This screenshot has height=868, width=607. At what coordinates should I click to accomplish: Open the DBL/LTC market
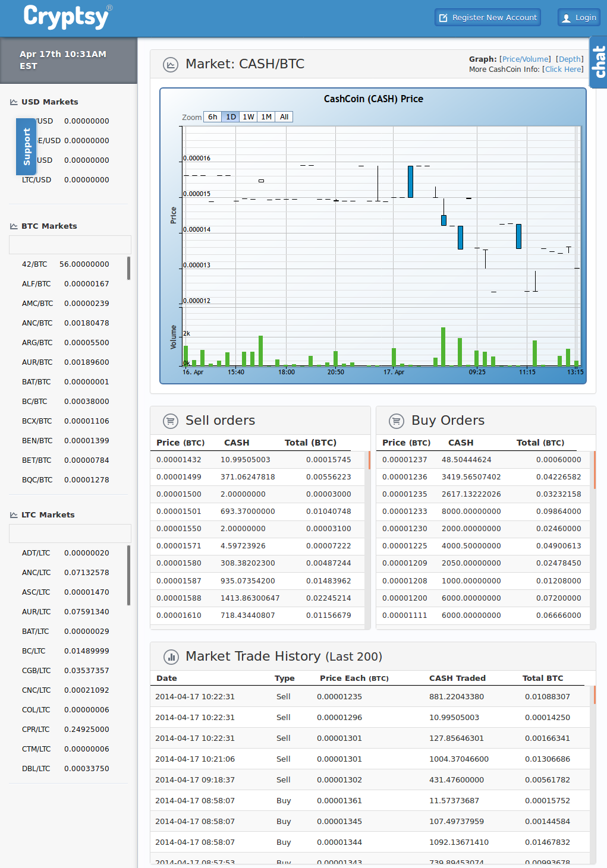(65, 769)
